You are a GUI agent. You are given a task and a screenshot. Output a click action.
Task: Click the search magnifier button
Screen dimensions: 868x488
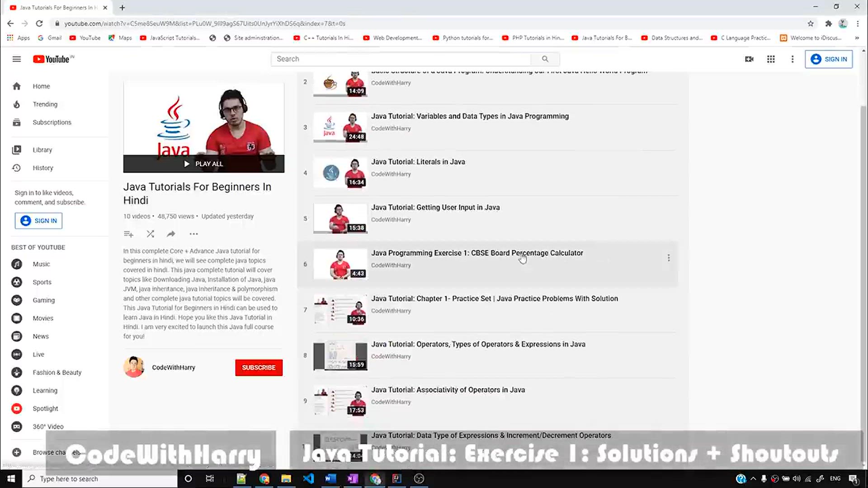pyautogui.click(x=545, y=59)
